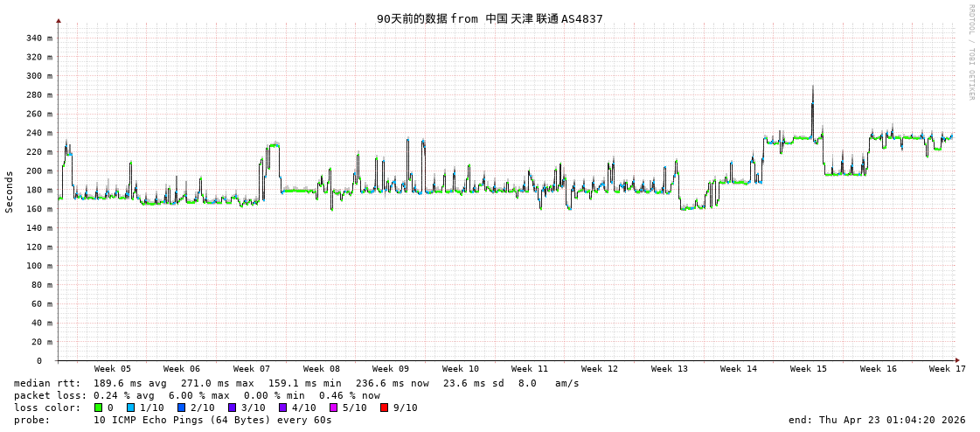The width and height of the screenshot is (980, 432).
Task: Click the green 0 loss color swatch
Action: [x=99, y=408]
